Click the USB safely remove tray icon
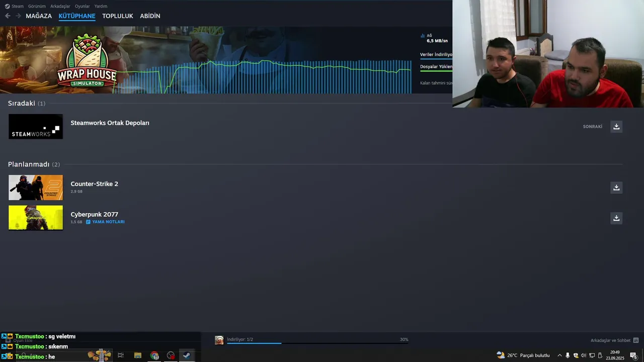This screenshot has width=644, height=362. (600, 355)
